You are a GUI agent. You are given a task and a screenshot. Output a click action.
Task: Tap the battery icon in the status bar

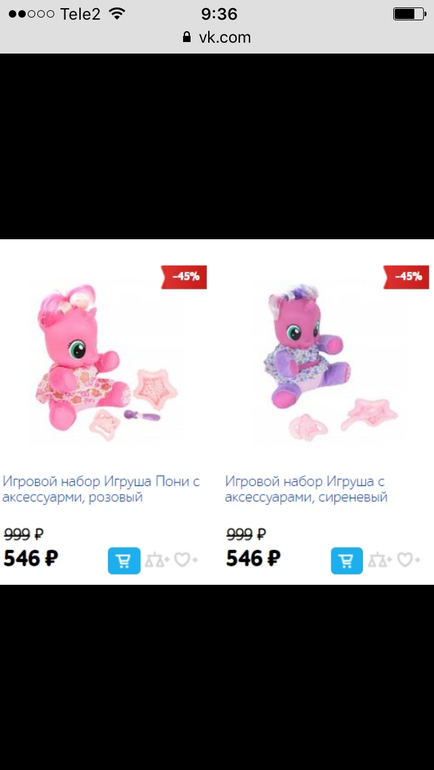click(409, 14)
